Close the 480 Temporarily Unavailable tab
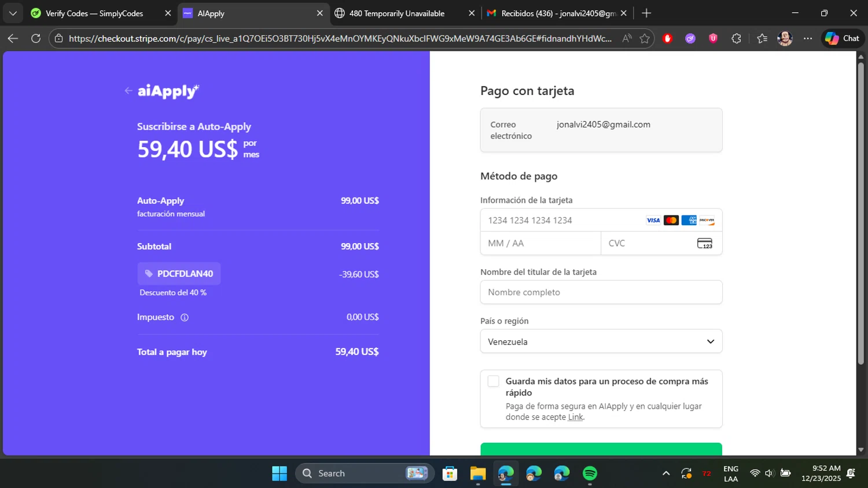The width and height of the screenshot is (868, 488). pyautogui.click(x=472, y=13)
